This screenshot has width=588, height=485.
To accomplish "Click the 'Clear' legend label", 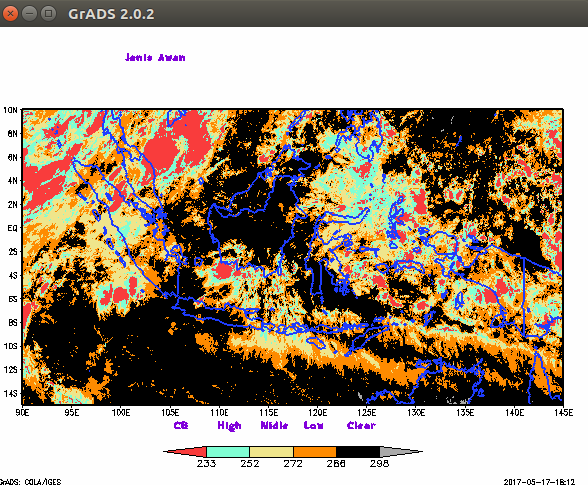I will [x=361, y=425].
